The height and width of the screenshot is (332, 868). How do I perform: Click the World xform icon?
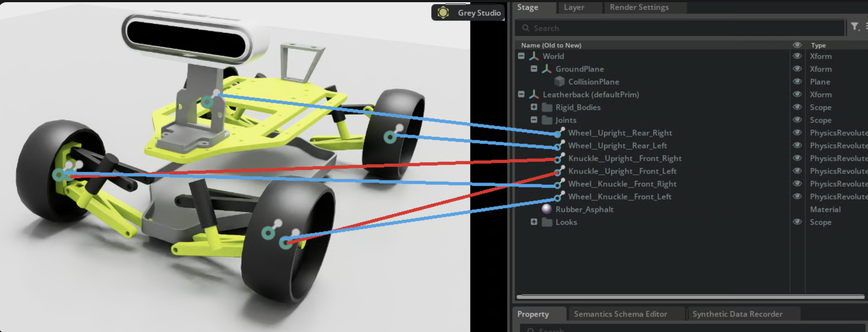click(534, 56)
